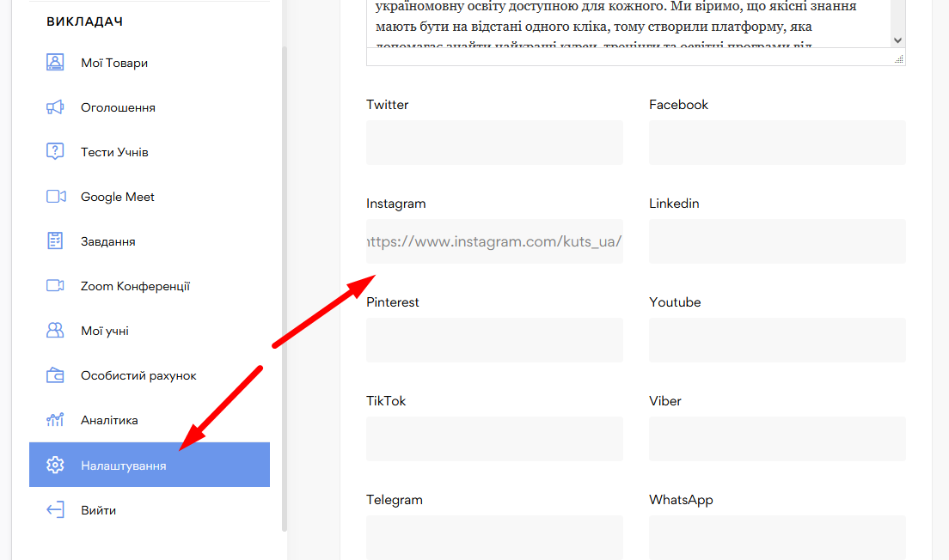Click the Тести Учнів question mark icon
This screenshot has width=949, height=560.
click(55, 152)
